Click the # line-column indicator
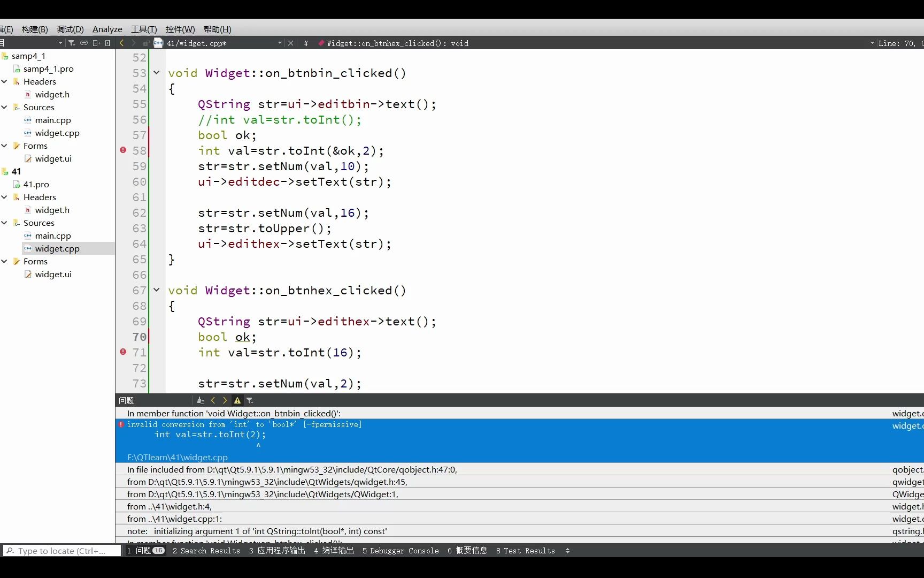 tap(306, 43)
